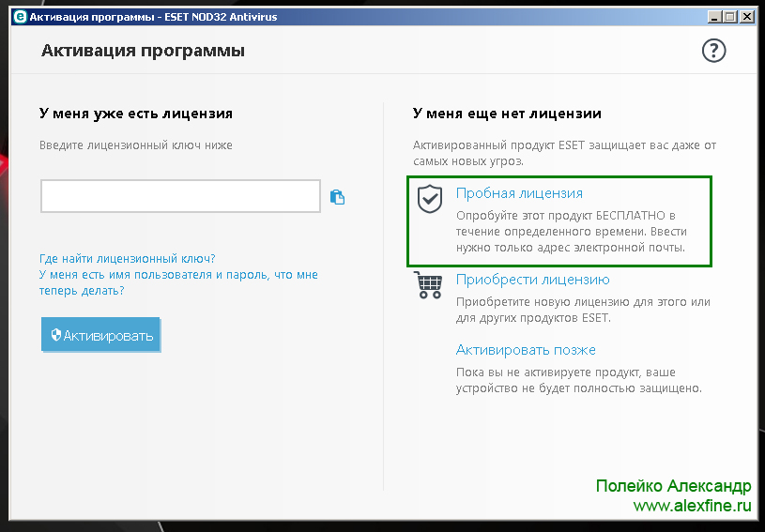The image size is (765, 532).
Task: Click the paste-from-clipboard icon beside key field
Action: pyautogui.click(x=337, y=197)
